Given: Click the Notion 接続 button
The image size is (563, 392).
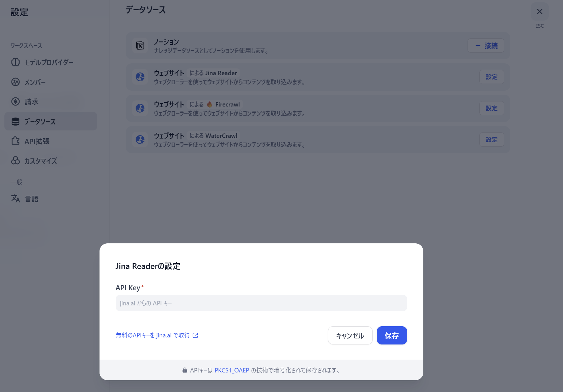Looking at the screenshot, I should (486, 46).
